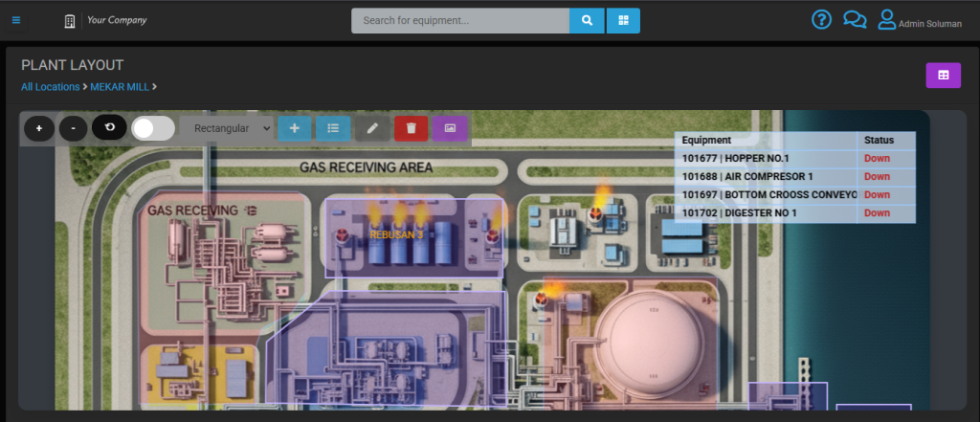
Task: Toggle the layout edit switch
Action: click(153, 128)
